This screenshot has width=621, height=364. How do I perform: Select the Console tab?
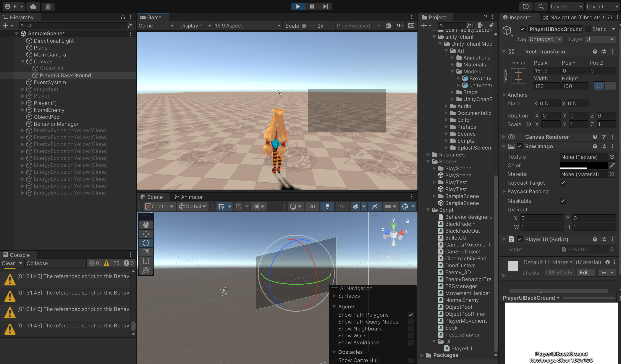(16, 255)
